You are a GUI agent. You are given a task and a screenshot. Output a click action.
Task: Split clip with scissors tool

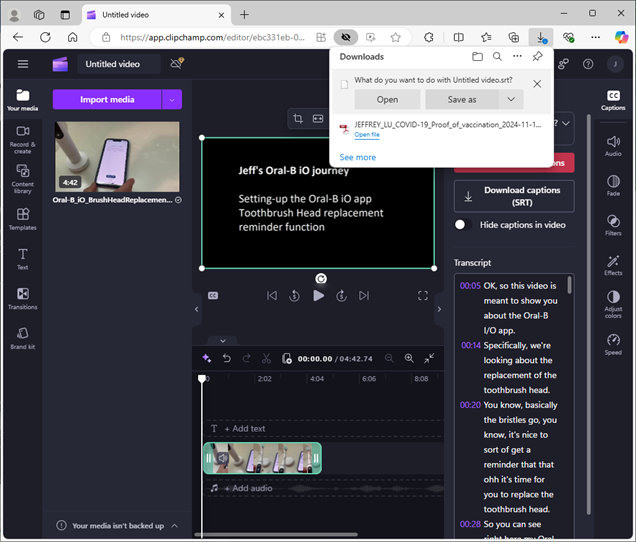click(266, 358)
